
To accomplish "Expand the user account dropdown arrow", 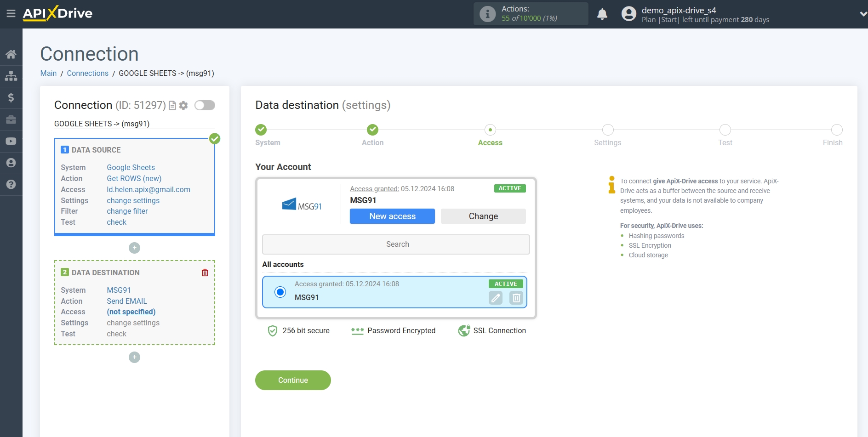I will [863, 14].
